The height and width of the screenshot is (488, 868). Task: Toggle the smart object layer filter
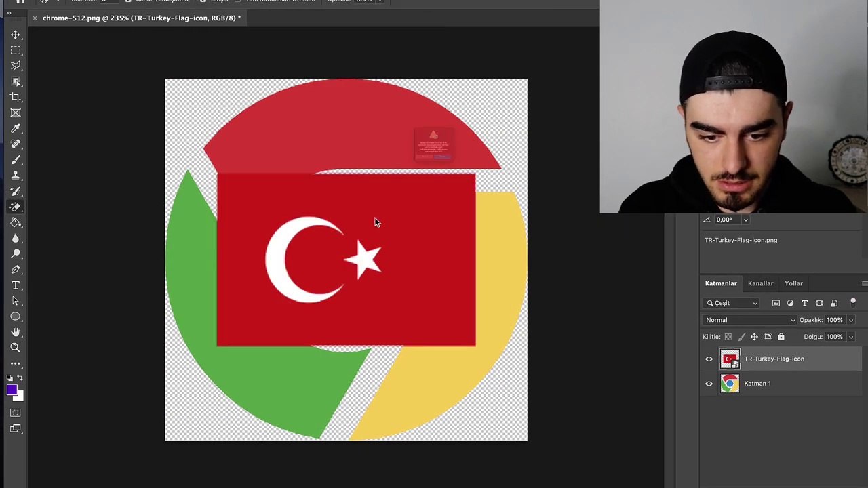pyautogui.click(x=834, y=304)
